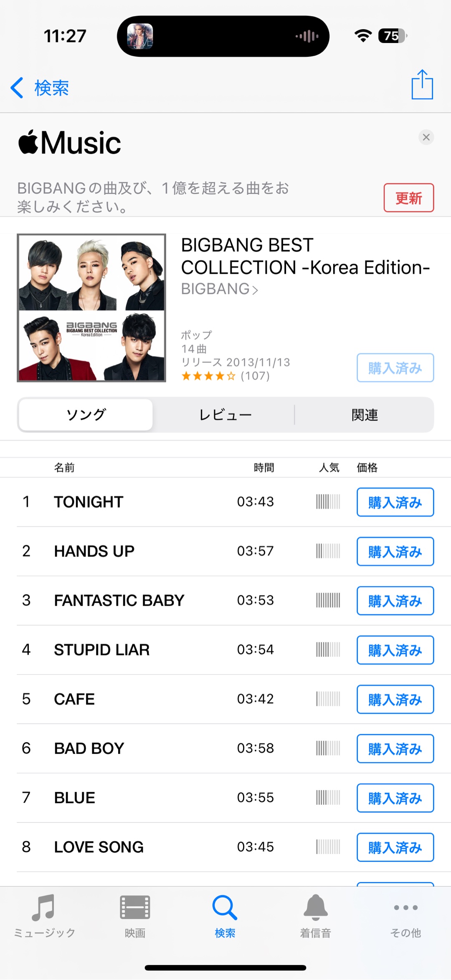451x980 pixels.
Task: Open the BIGBANG artist link with the chevron
Action: pos(220,289)
